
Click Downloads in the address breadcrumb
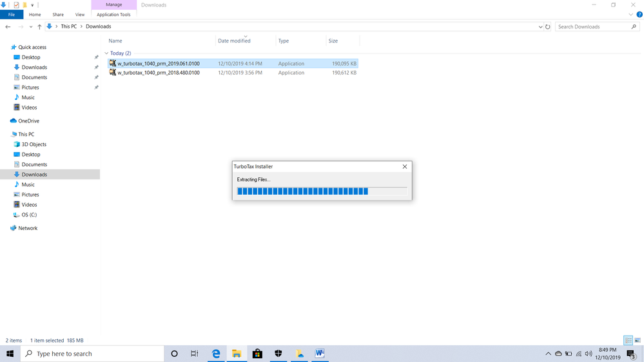pos(98,26)
